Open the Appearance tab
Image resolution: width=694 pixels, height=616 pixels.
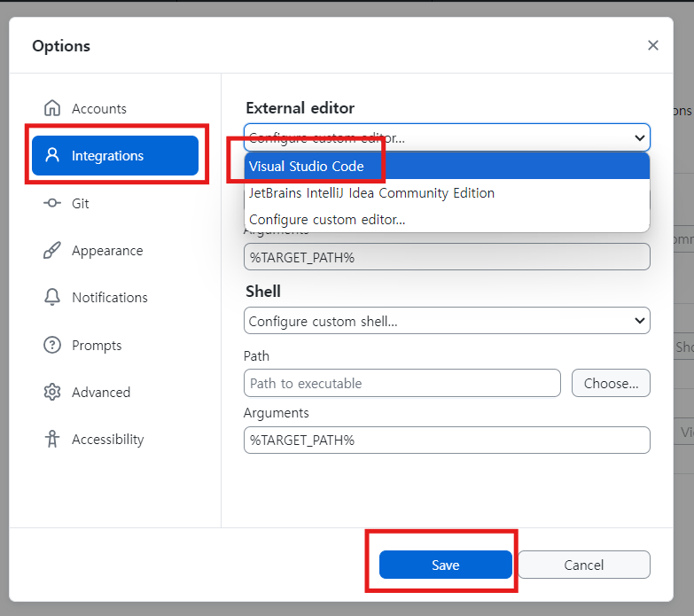(115, 251)
